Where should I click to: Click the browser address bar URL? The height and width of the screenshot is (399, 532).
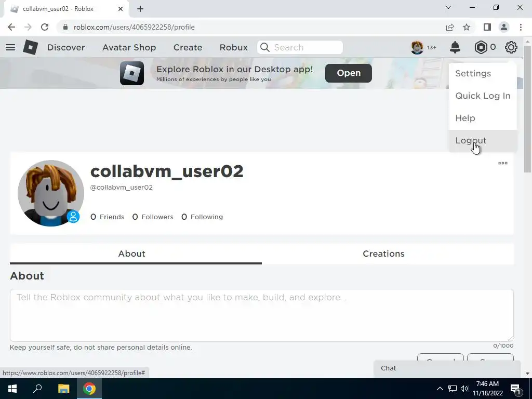click(x=134, y=27)
